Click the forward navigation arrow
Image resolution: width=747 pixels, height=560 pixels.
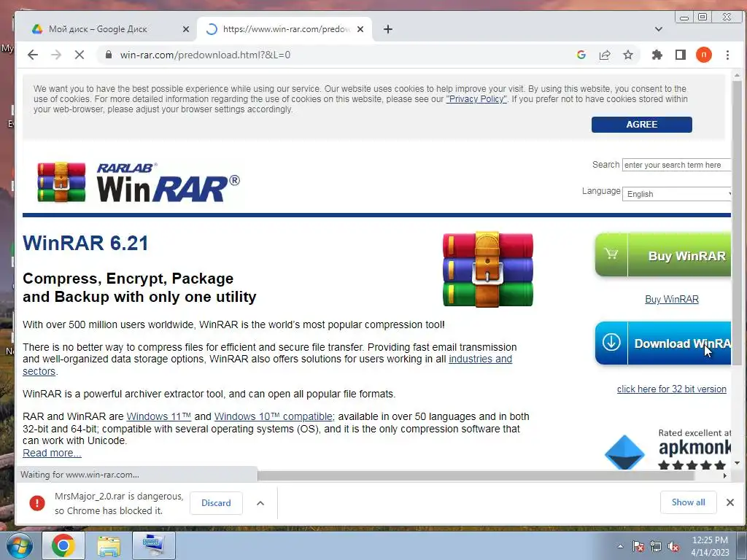pos(56,55)
